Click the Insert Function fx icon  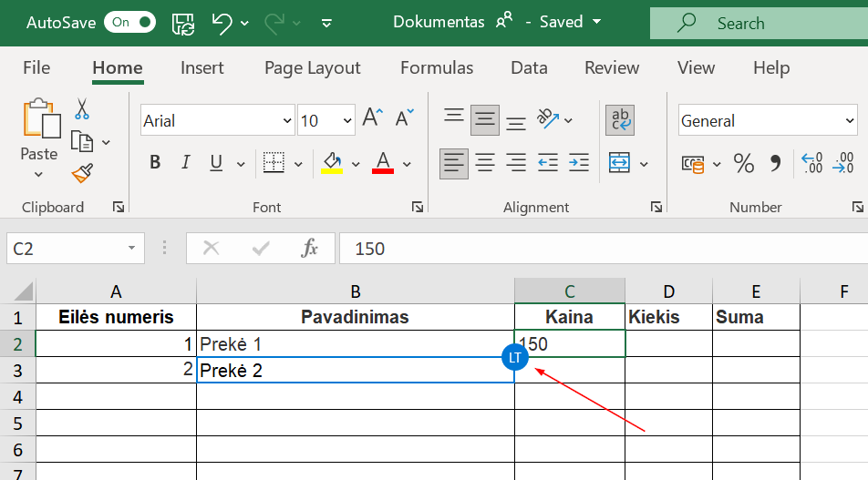point(310,248)
